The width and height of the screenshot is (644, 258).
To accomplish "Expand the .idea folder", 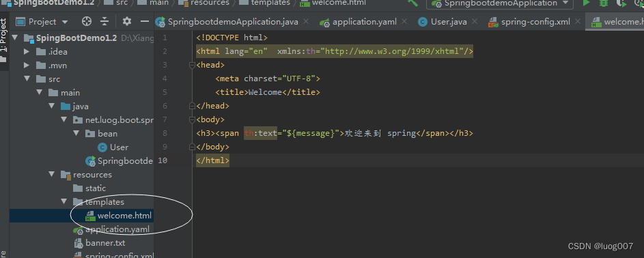I will click(27, 52).
